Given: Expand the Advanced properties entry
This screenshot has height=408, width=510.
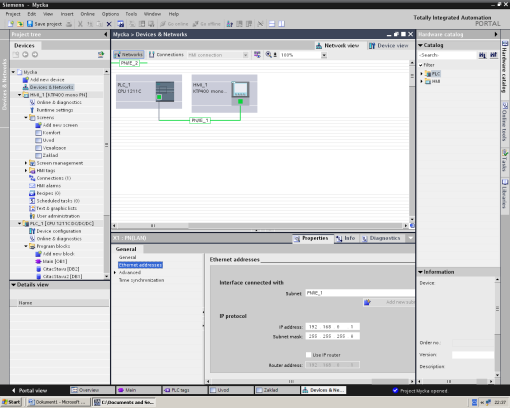Looking at the screenshot, I should [115, 273].
